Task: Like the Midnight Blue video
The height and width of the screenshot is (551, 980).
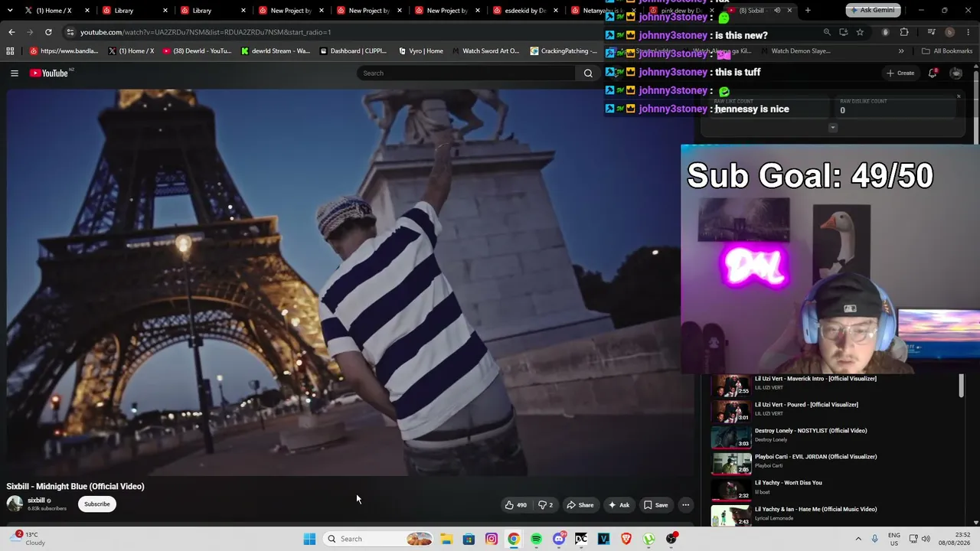Action: tap(516, 505)
